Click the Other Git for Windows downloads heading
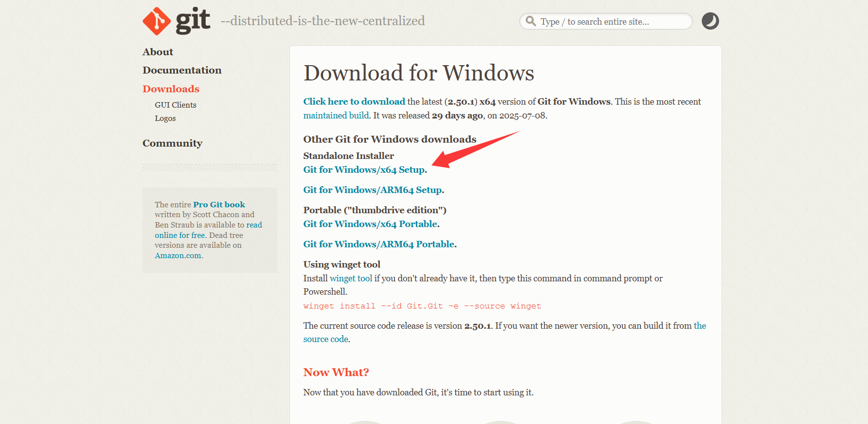868x424 pixels. pyautogui.click(x=390, y=139)
